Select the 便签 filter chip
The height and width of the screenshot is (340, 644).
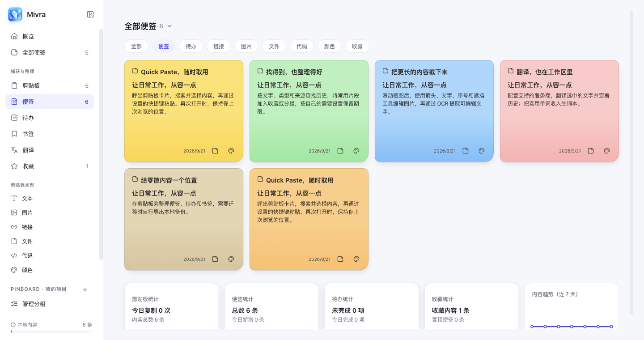coord(164,46)
